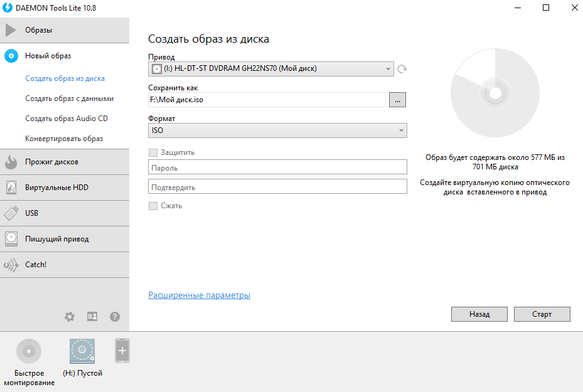
Task: Open settings via the gear icon
Action: click(x=70, y=317)
